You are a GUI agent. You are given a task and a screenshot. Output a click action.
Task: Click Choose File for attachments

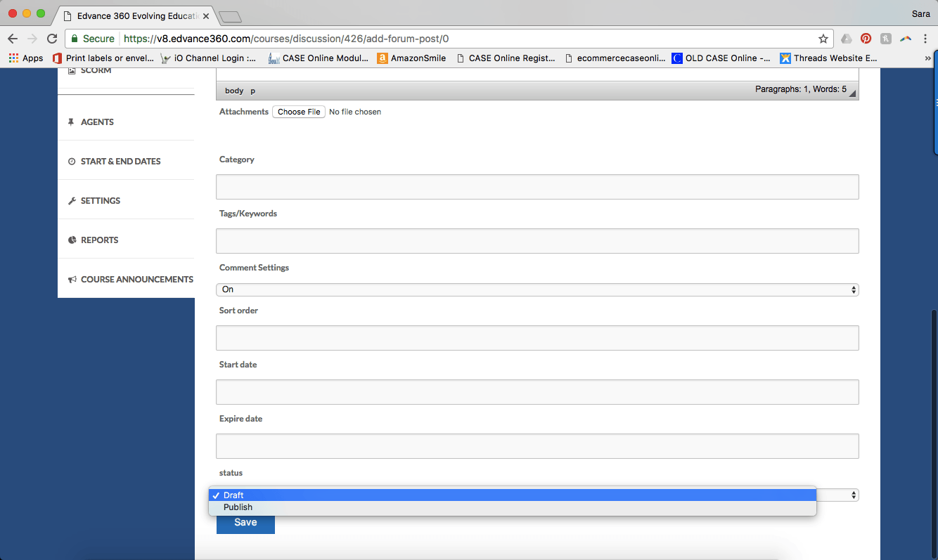pos(299,112)
